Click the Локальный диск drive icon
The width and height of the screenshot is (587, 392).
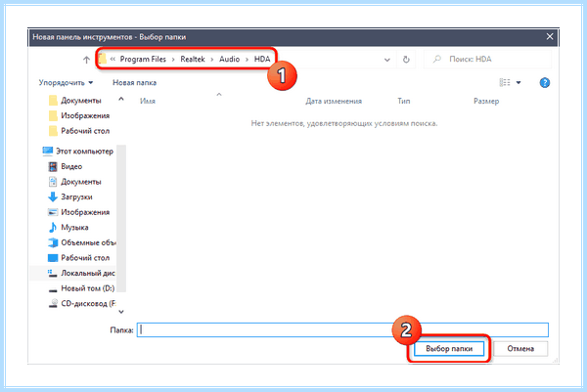coord(53,274)
